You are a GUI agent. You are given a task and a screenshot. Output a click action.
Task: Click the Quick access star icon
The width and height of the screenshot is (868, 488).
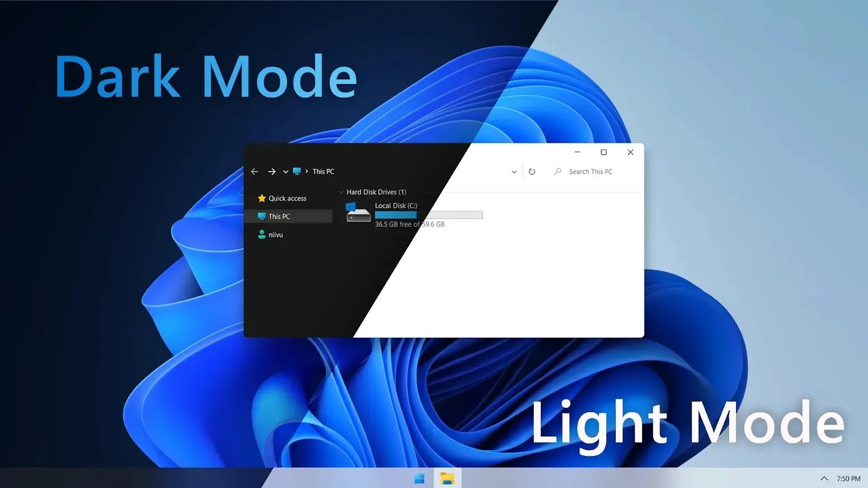point(262,198)
